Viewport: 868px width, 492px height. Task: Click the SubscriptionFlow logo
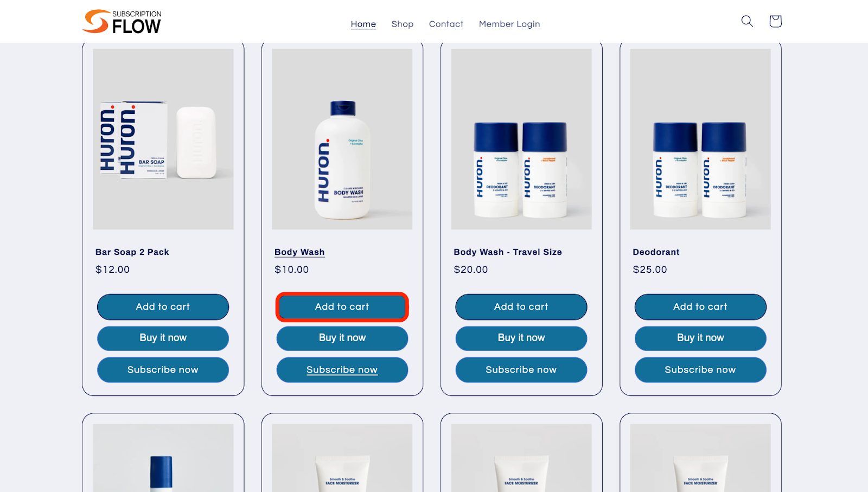click(x=122, y=22)
